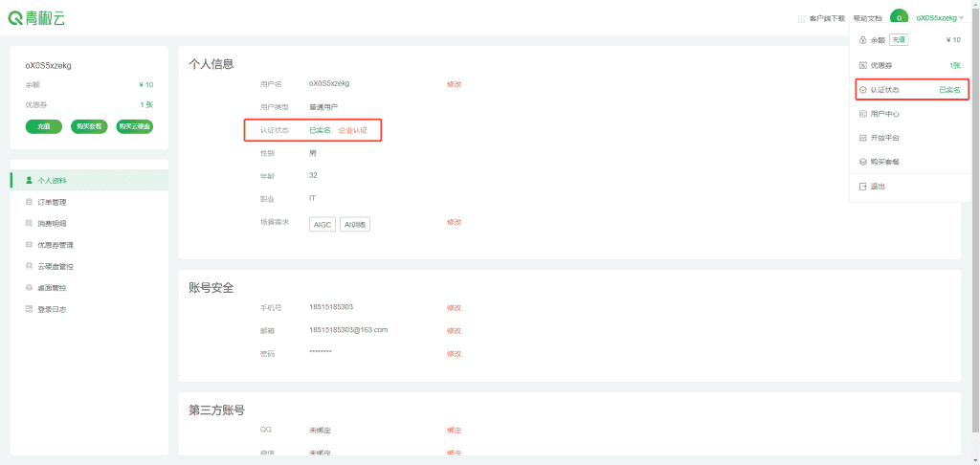Image resolution: width=980 pixels, height=465 pixels.
Task: Click the green user avatar circle
Action: click(x=899, y=17)
